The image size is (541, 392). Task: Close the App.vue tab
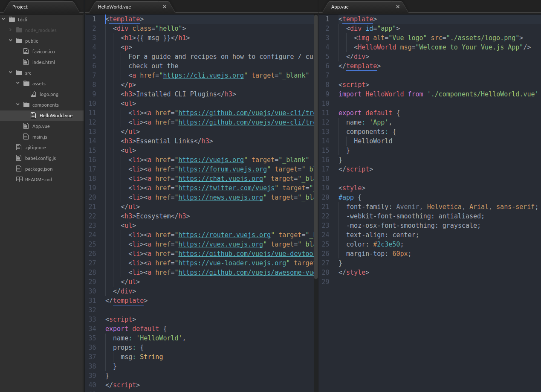398,7
